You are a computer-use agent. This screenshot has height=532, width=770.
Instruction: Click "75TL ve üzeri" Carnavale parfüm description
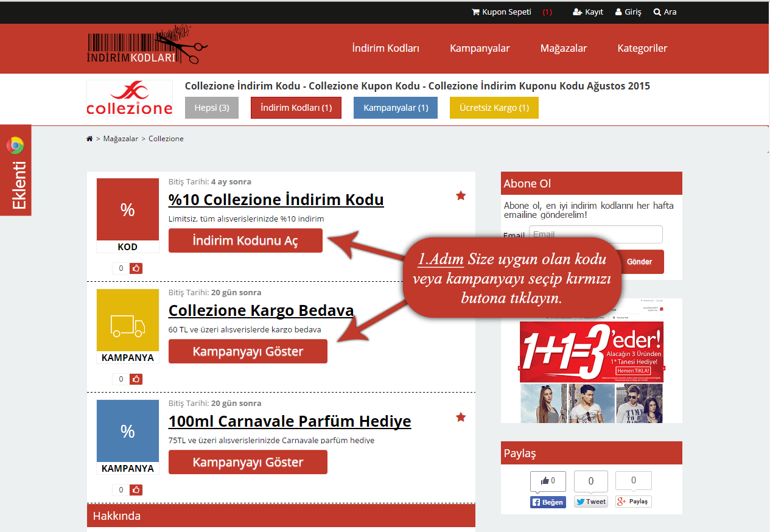271,440
